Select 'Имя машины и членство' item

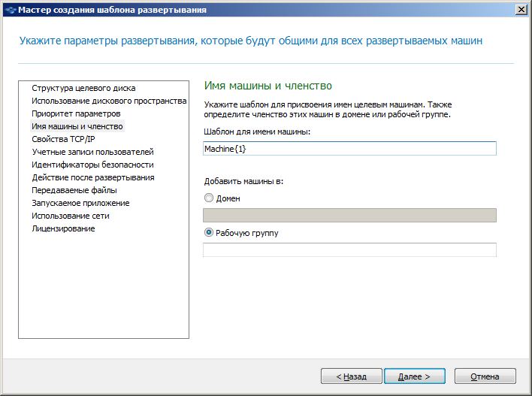tap(77, 126)
